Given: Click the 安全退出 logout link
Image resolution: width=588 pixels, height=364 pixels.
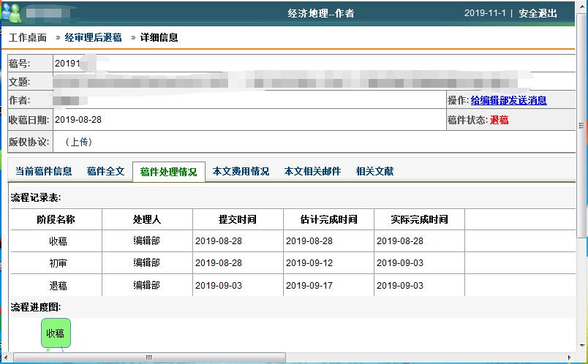Looking at the screenshot, I should 538,13.
